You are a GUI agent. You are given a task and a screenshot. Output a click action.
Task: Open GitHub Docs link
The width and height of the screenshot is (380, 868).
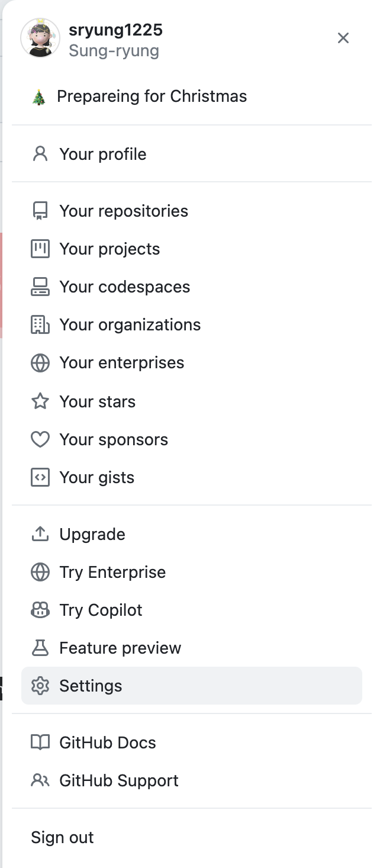coord(108,743)
